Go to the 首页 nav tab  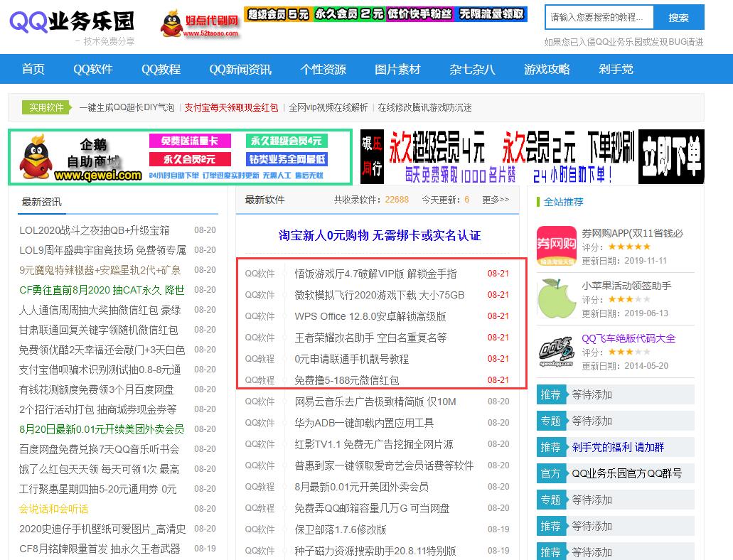click(33, 69)
